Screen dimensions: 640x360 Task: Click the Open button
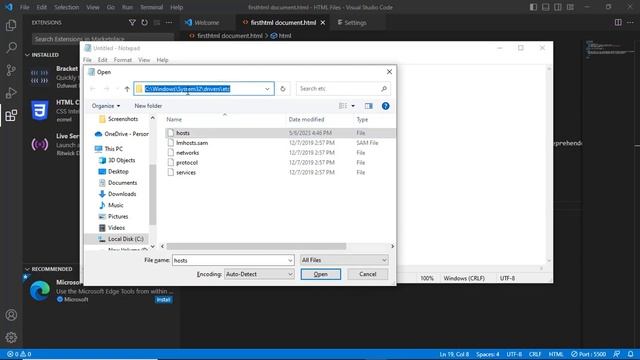pyautogui.click(x=320, y=274)
